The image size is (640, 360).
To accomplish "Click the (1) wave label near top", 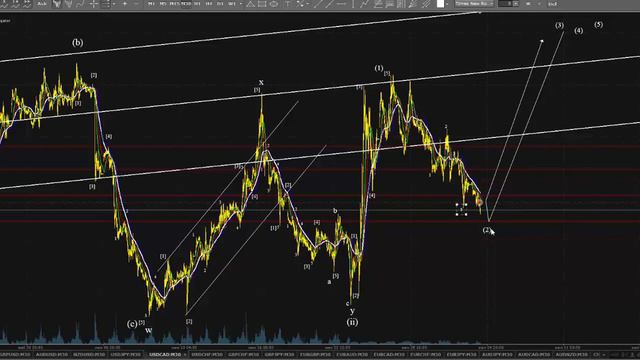I will (x=379, y=68).
